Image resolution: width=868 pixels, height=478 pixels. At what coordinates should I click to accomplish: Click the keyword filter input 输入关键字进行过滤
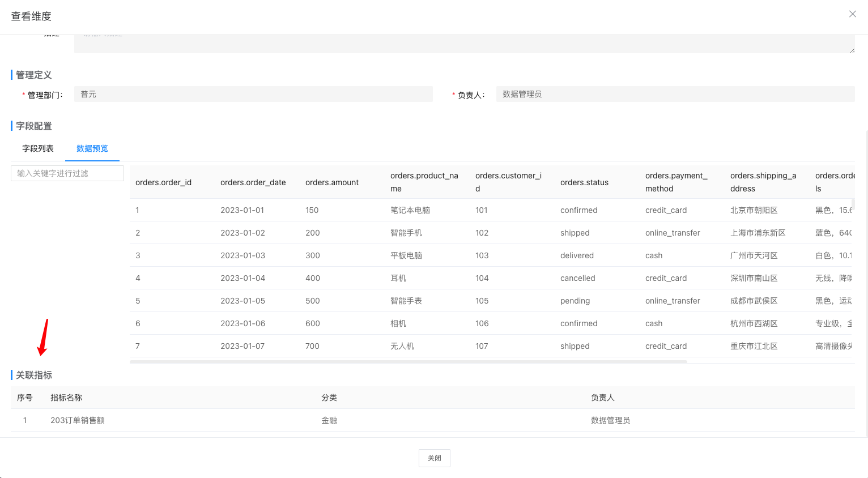67,173
